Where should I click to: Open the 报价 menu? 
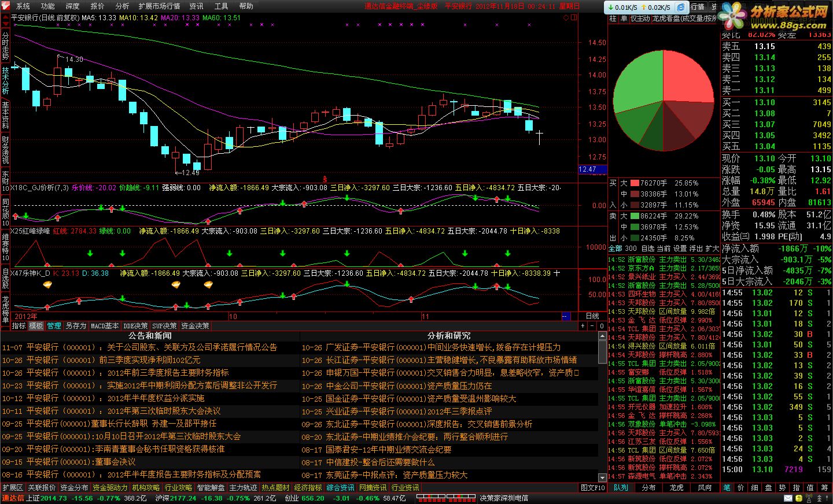[97, 6]
